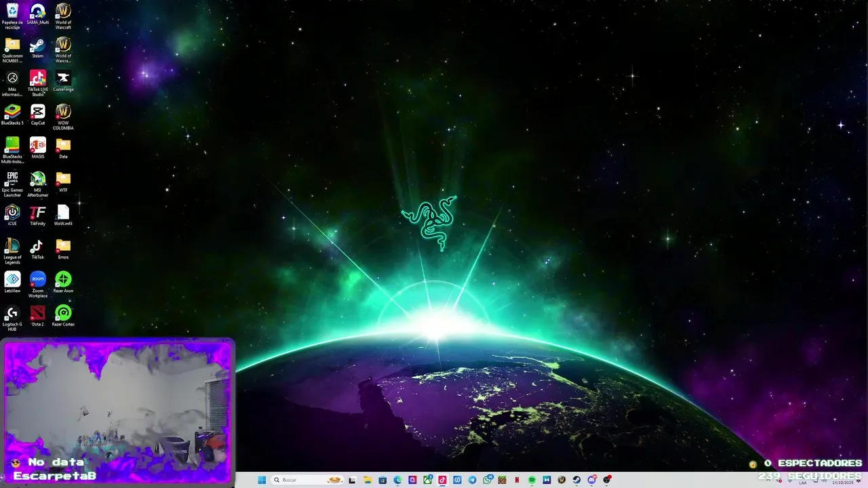This screenshot has height=488, width=868.
Task: Open the World of Warcraft taskbar icon
Action: point(561,480)
